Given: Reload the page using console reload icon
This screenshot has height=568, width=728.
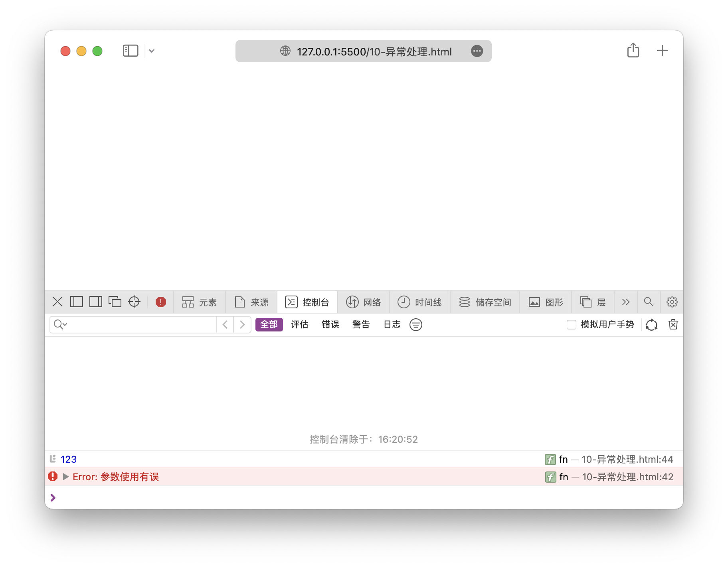Looking at the screenshot, I should coord(652,324).
